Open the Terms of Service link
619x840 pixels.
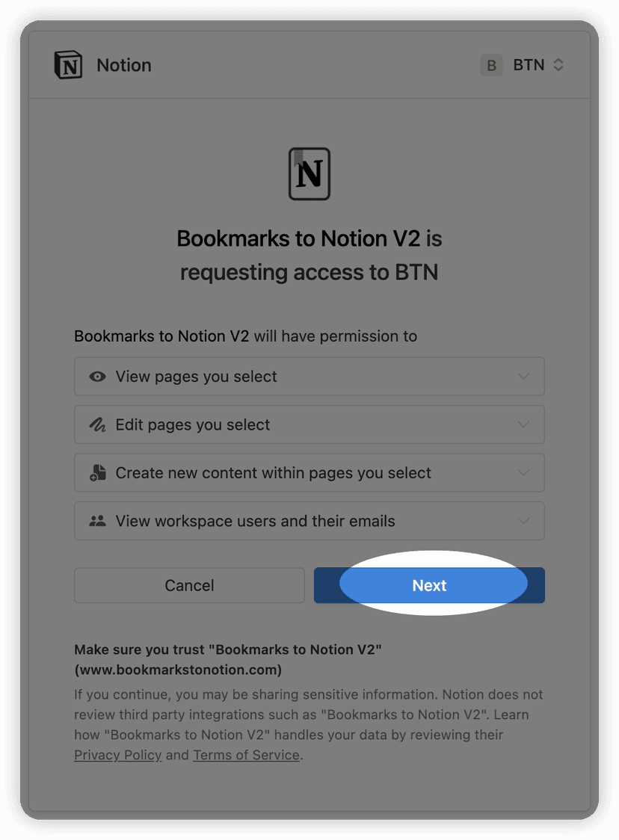tap(246, 755)
